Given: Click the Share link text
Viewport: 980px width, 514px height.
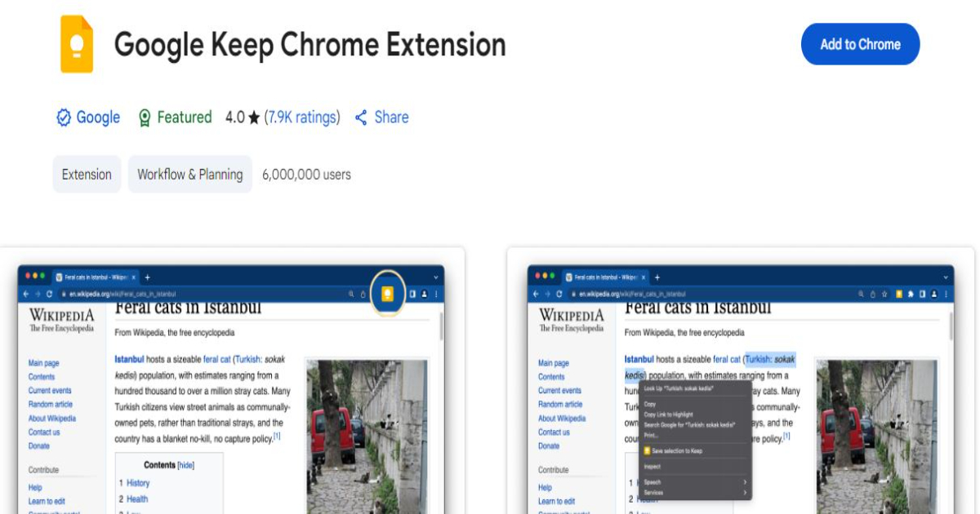Looking at the screenshot, I should [x=391, y=117].
